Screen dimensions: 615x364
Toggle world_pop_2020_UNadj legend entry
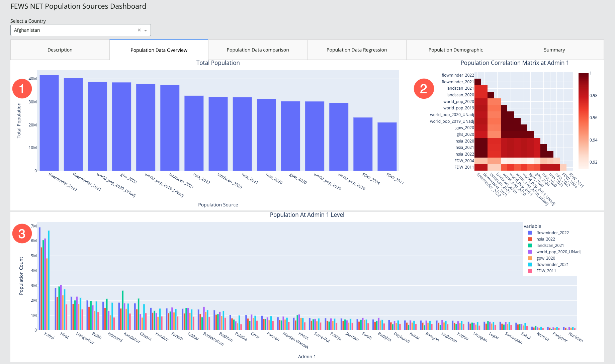[558, 252]
